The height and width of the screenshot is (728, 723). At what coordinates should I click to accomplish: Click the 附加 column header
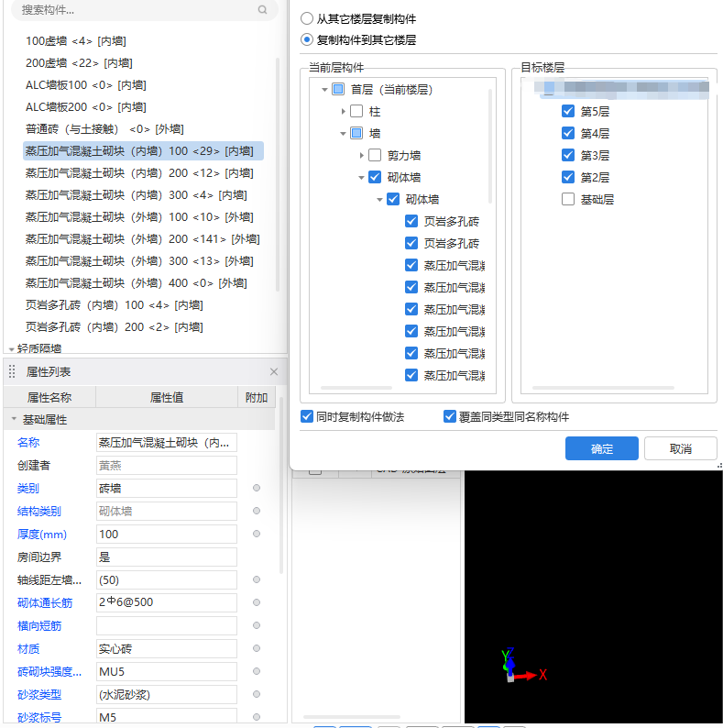(257, 397)
